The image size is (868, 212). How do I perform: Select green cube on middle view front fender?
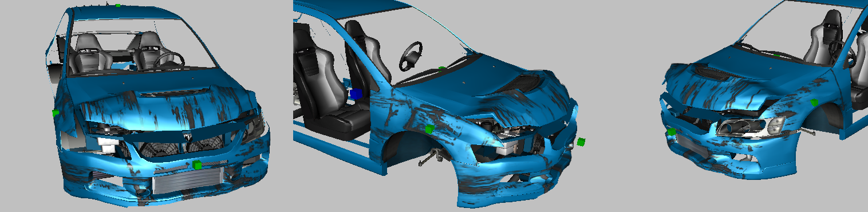[x=429, y=129]
